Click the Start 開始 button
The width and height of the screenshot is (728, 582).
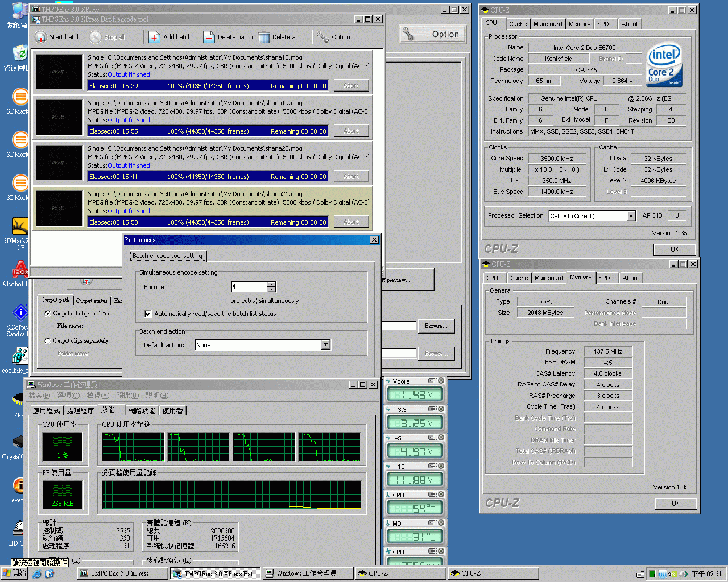[x=15, y=573]
